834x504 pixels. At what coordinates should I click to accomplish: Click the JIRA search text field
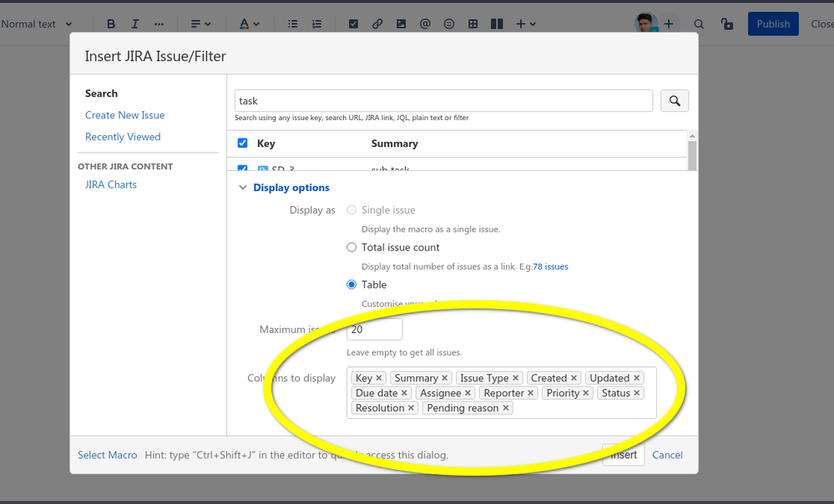[x=443, y=100]
